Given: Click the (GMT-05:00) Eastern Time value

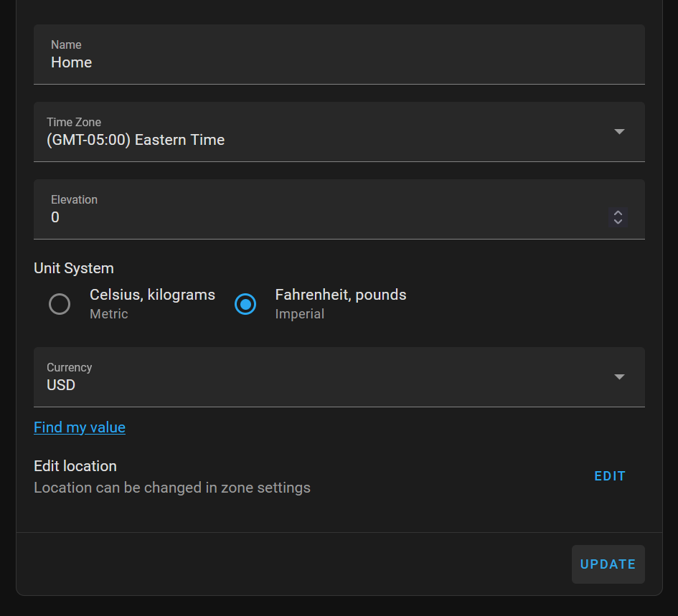Looking at the screenshot, I should [x=136, y=140].
